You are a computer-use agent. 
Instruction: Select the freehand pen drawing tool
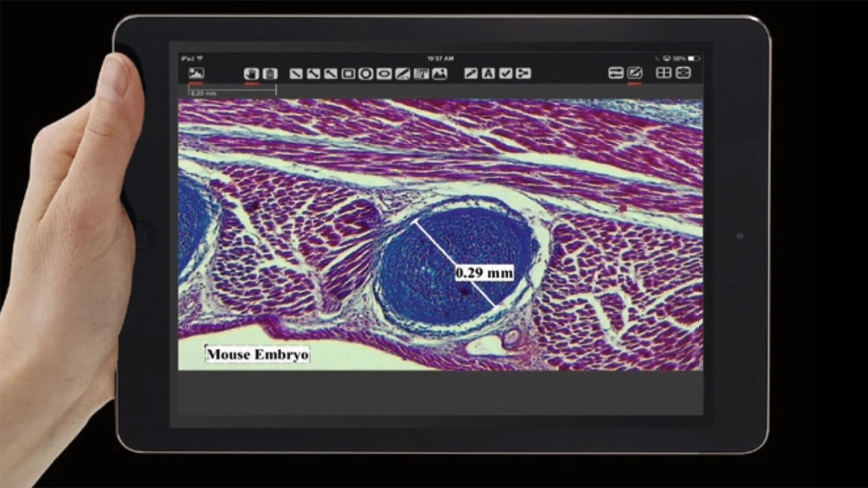(x=402, y=73)
